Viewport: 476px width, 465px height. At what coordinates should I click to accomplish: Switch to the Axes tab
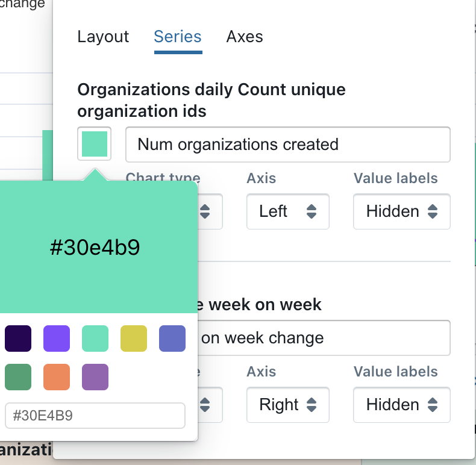[245, 37]
